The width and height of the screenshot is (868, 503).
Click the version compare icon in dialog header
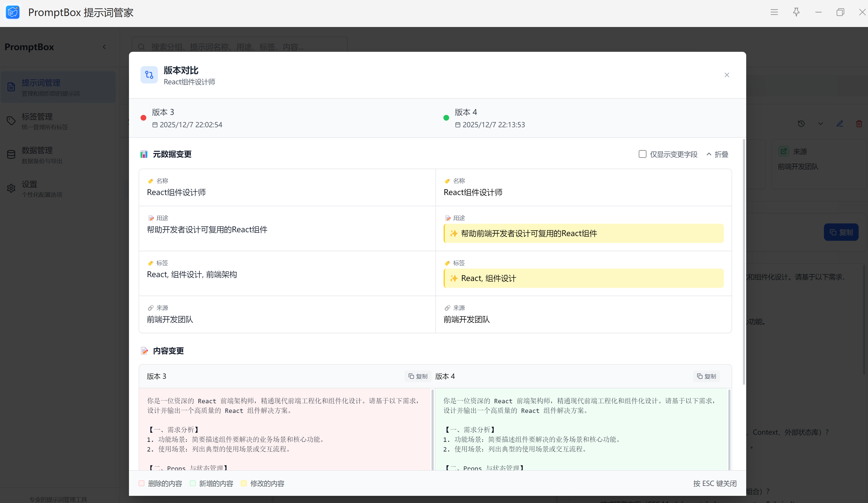[149, 75]
